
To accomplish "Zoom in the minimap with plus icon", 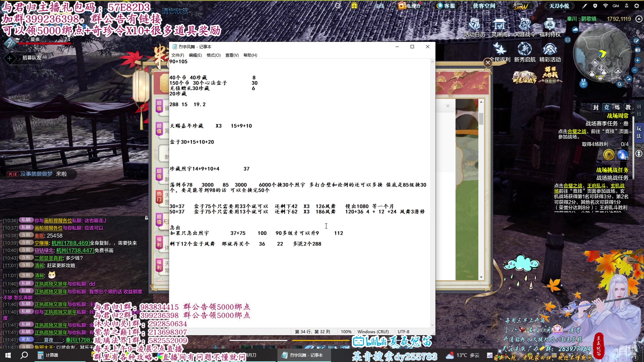I will (x=638, y=60).
